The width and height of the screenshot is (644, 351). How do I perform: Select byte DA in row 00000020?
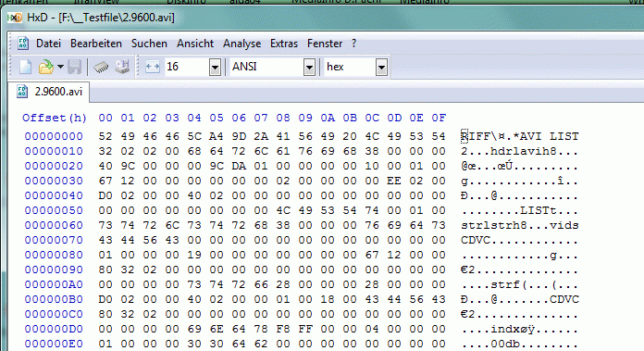(x=238, y=166)
